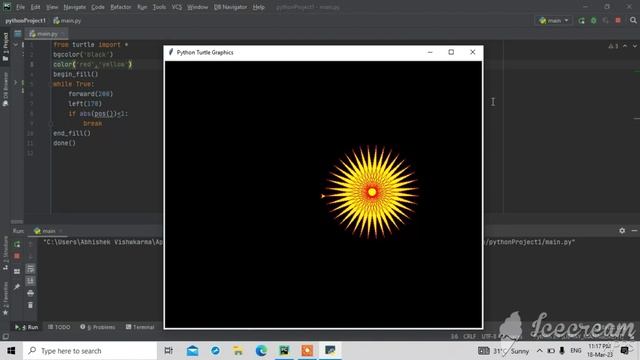Open the Favorites sidebar tab
The image size is (640, 360).
pyautogui.click(x=5, y=299)
